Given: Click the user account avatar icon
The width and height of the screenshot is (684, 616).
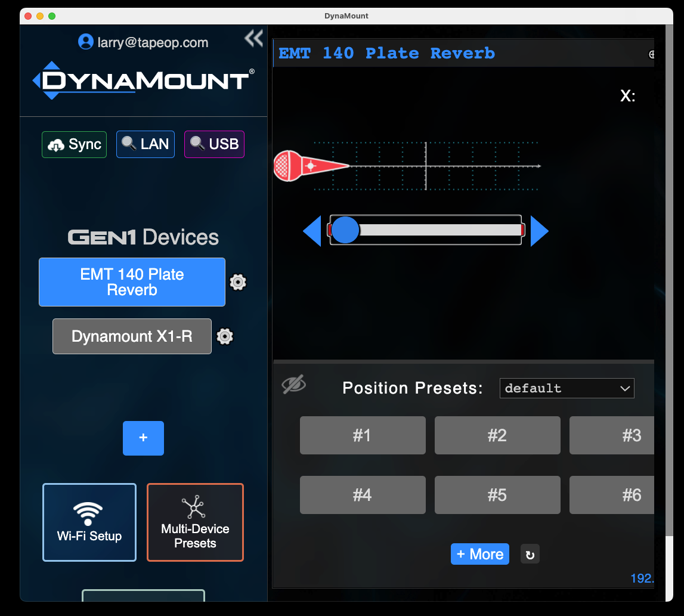Looking at the screenshot, I should pyautogui.click(x=85, y=42).
